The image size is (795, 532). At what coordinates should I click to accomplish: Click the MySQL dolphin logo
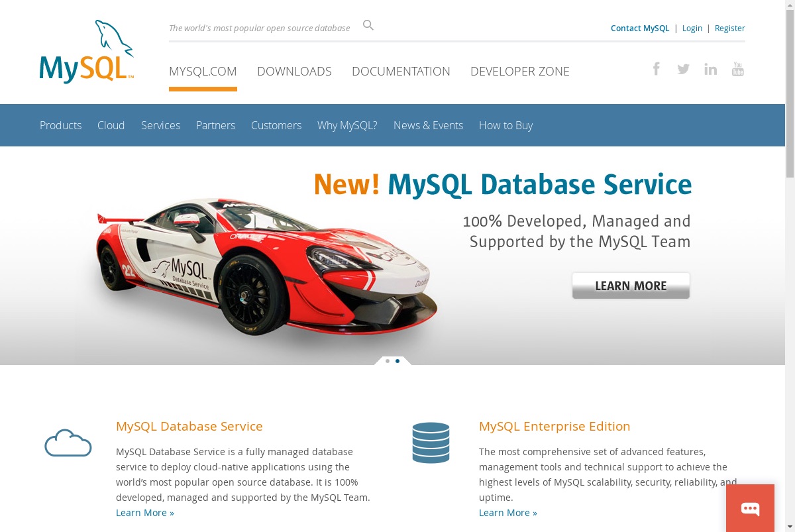(x=87, y=52)
